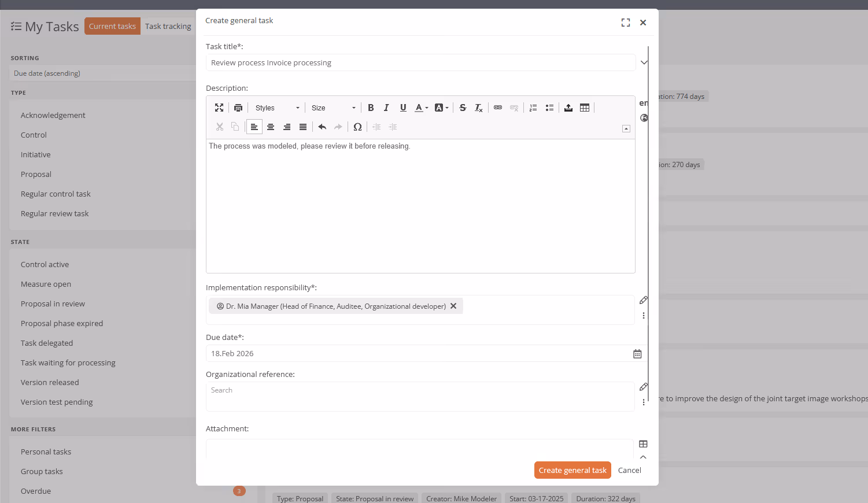Screen dimensions: 868x503
Task: Open the text color dropdown
Action: pyautogui.click(x=422, y=108)
